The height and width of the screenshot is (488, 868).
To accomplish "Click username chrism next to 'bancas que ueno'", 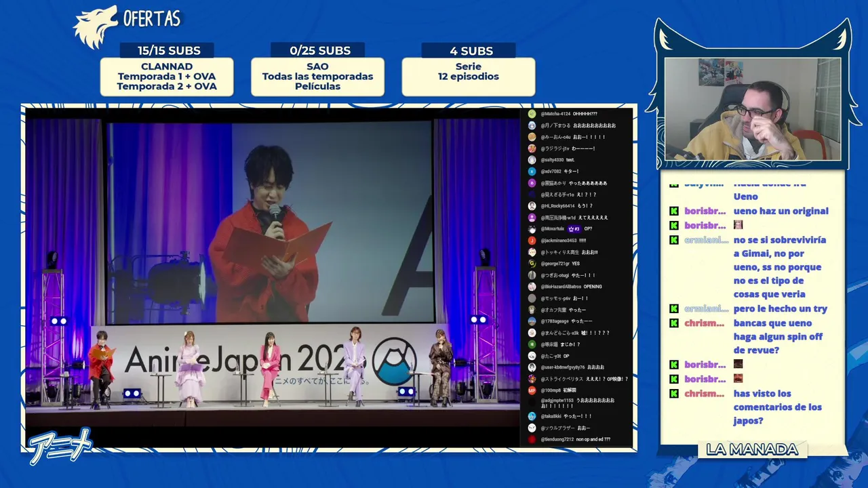I will click(705, 323).
